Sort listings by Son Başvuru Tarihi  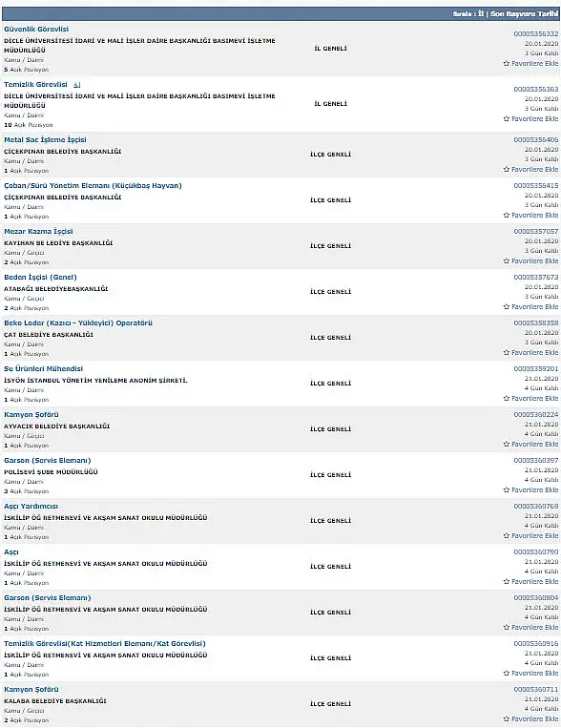point(525,14)
